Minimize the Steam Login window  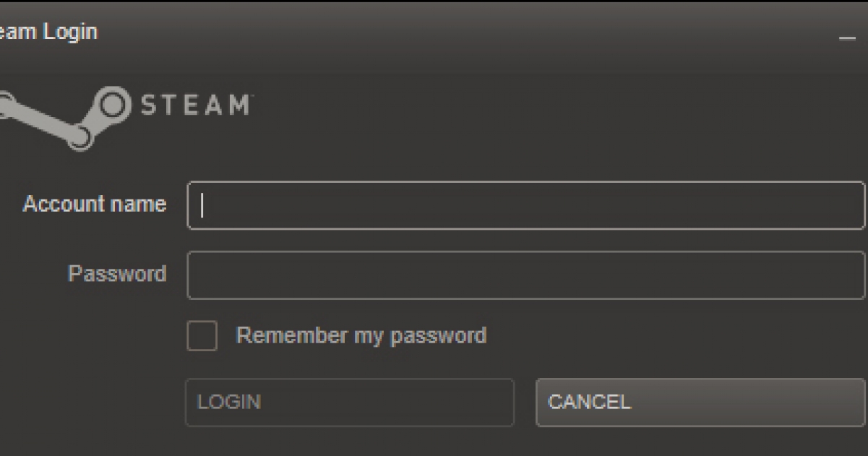(x=847, y=39)
